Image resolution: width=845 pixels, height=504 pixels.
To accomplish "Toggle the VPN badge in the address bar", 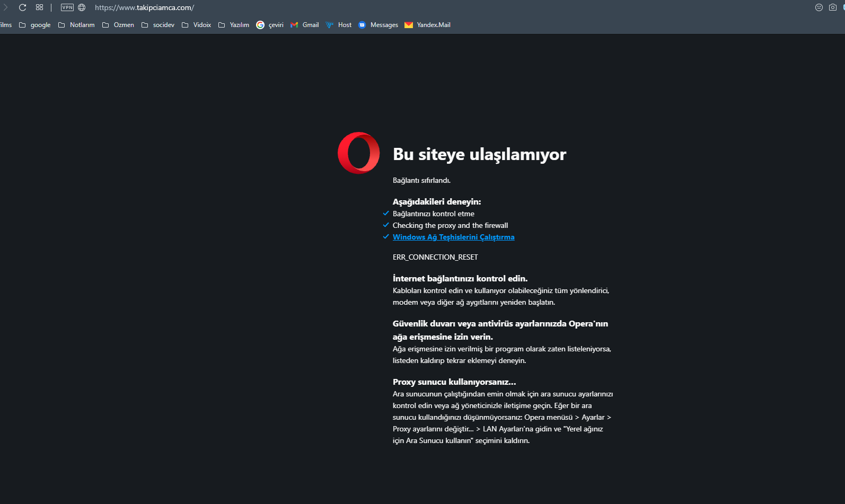I will (67, 7).
